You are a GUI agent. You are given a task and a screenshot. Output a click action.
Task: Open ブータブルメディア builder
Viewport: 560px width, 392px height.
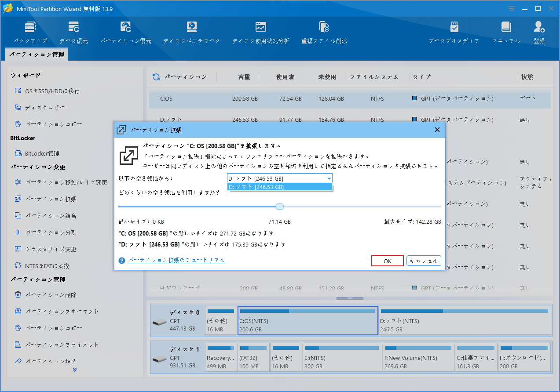click(x=454, y=32)
